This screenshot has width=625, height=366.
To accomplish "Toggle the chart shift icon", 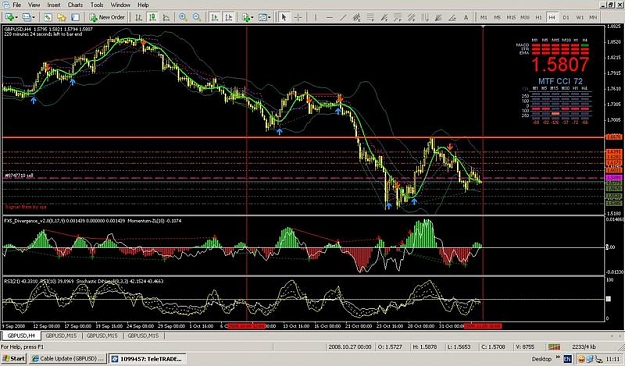I will tap(228, 17).
